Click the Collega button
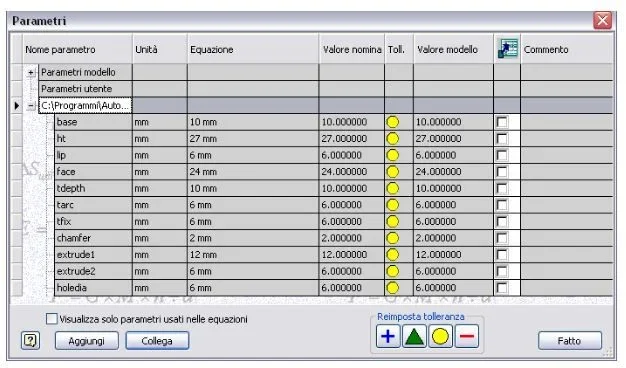626x368 pixels. (157, 341)
